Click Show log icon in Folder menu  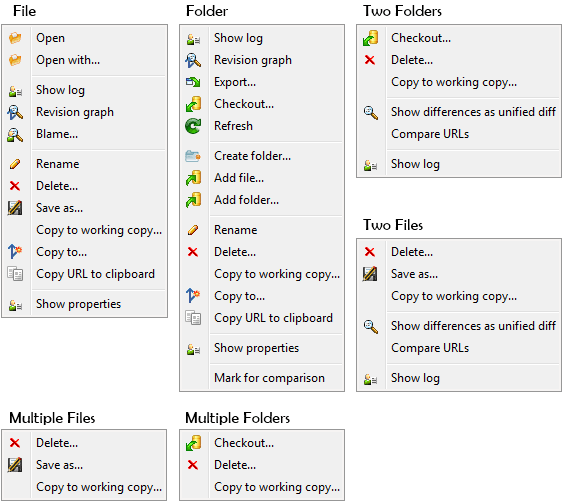coord(193,39)
